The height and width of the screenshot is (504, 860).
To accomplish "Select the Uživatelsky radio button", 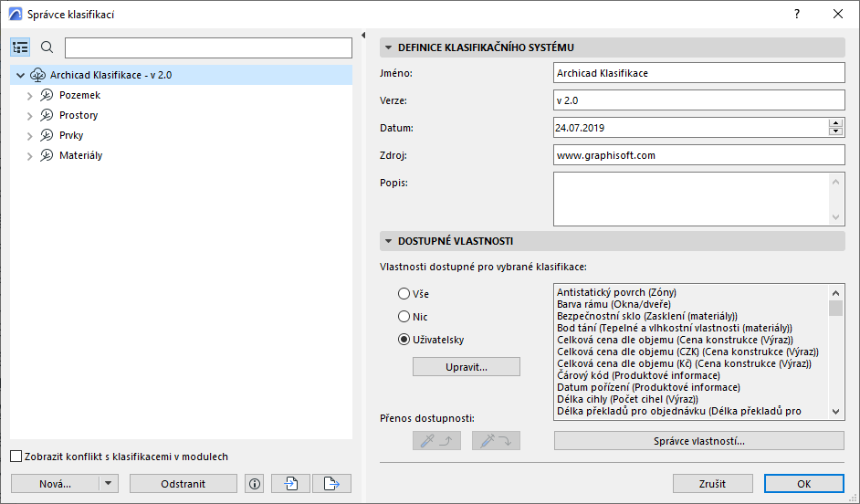I will tap(404, 340).
